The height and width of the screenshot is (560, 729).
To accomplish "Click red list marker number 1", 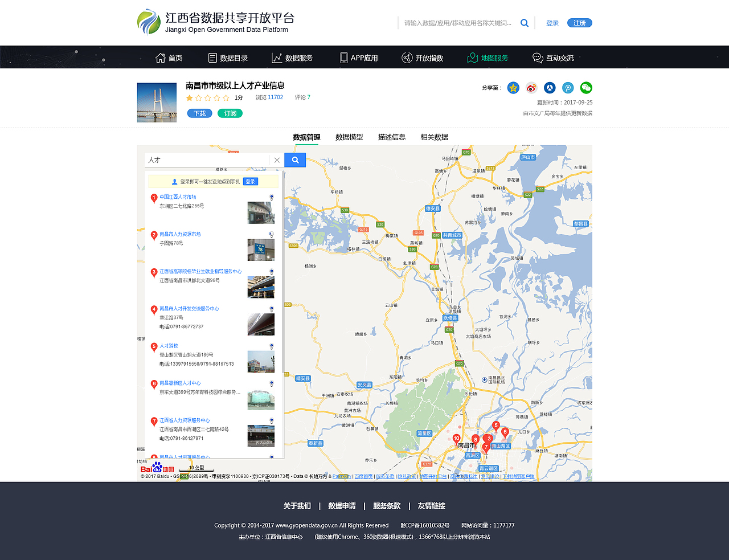I will (154, 198).
